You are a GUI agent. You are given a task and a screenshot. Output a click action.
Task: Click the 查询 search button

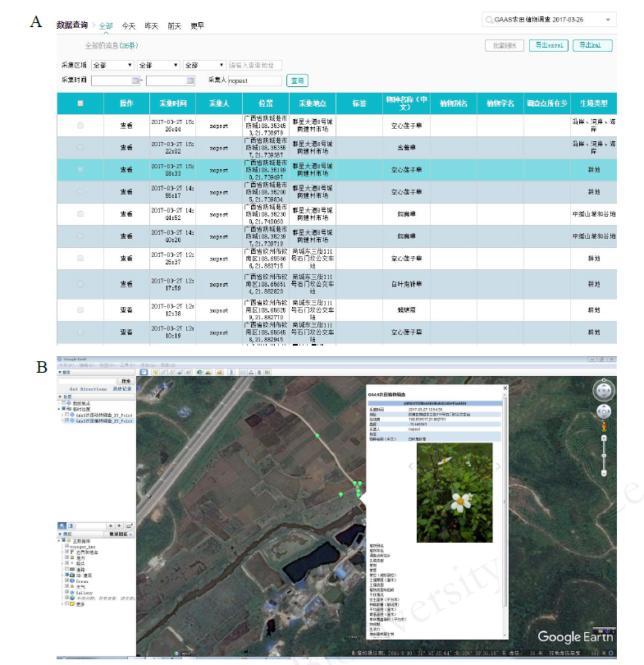pos(297,80)
